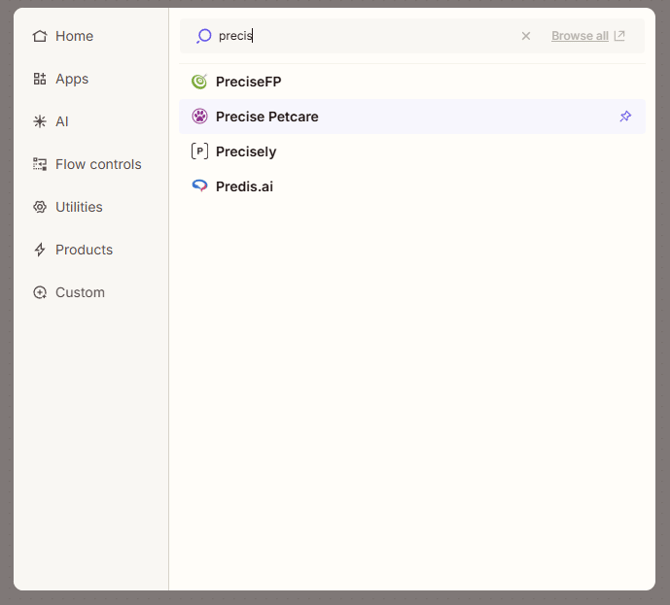Click the Precisely bracketed P logo
670x605 pixels.
200,152
